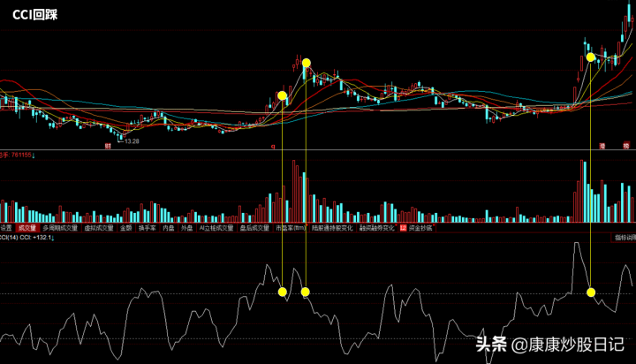Select the 金额 amount tab

coord(127,227)
